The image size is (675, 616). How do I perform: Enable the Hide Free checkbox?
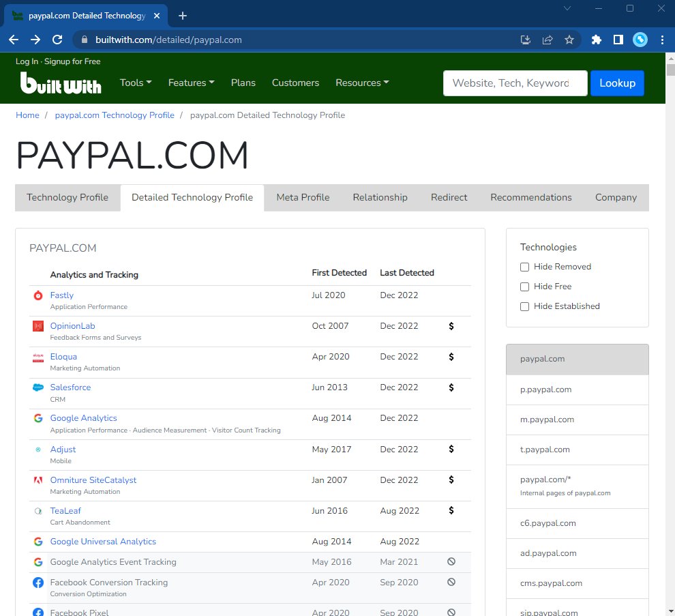click(524, 287)
